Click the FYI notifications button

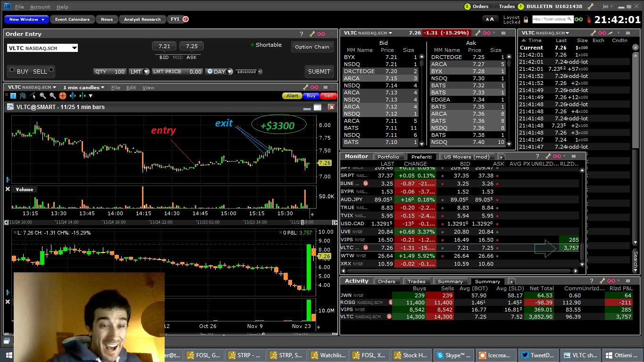tap(179, 19)
